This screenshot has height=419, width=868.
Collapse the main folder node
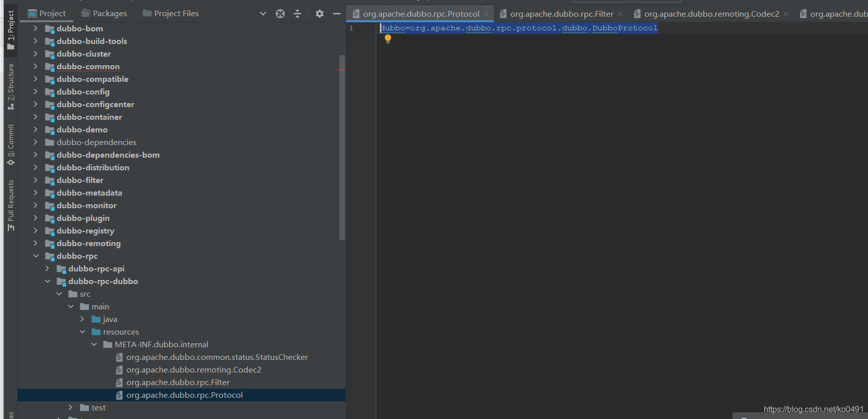pyautogui.click(x=70, y=306)
